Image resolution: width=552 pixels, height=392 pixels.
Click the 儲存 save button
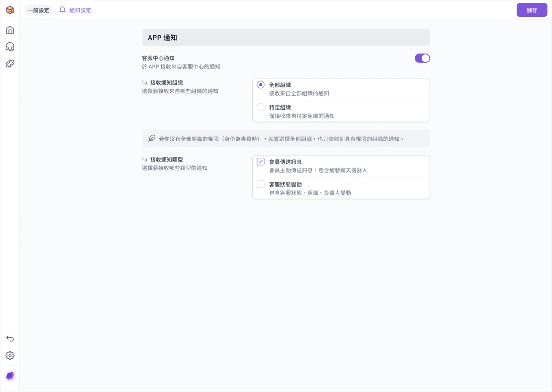(532, 10)
